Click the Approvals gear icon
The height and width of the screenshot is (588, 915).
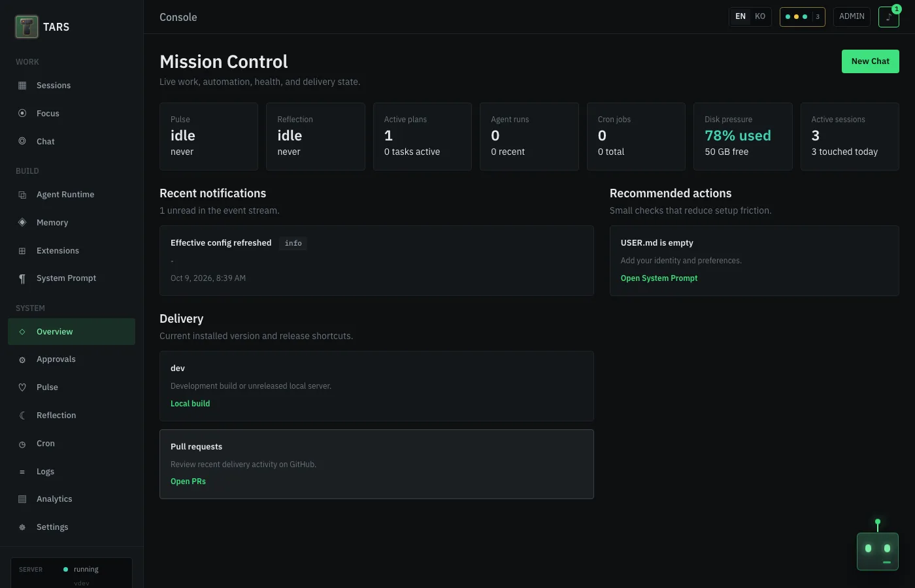click(x=22, y=360)
